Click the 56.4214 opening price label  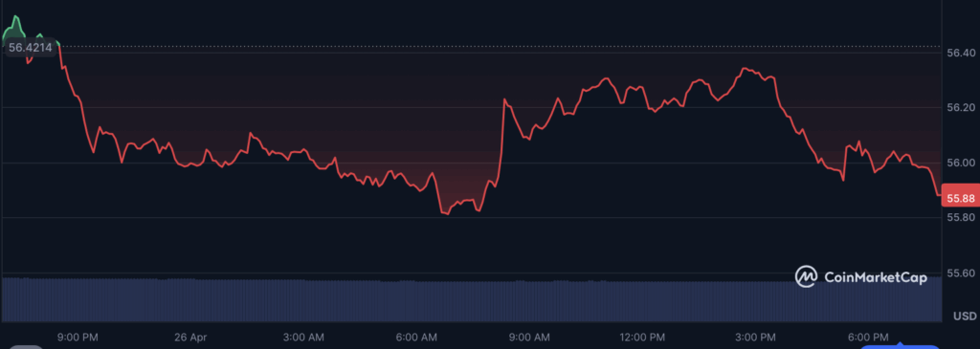[31, 47]
